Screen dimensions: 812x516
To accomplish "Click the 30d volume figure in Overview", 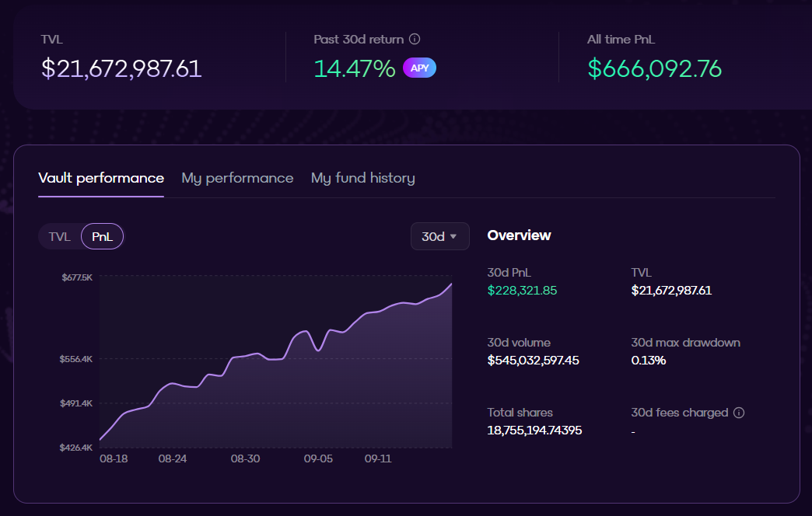I will point(533,361).
